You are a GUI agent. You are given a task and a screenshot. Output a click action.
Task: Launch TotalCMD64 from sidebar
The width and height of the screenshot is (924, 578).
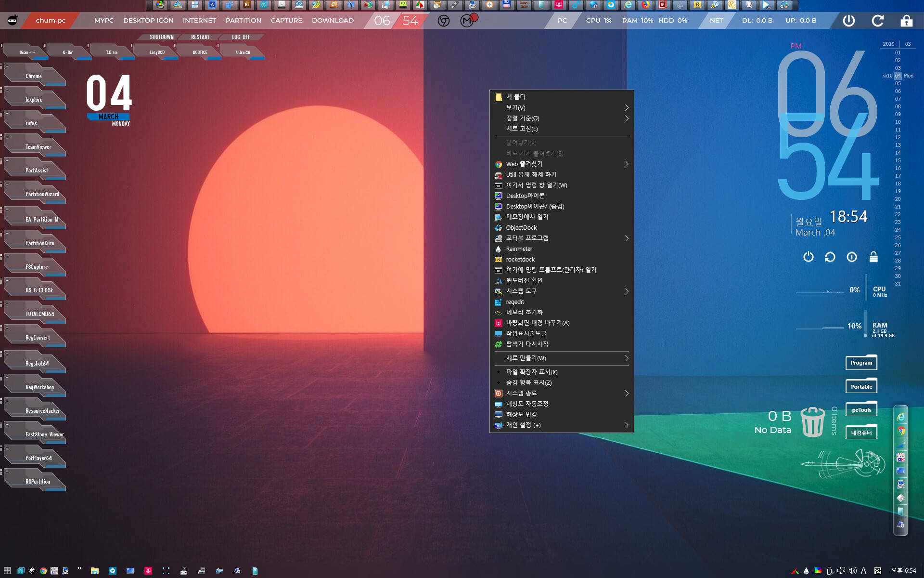click(40, 314)
